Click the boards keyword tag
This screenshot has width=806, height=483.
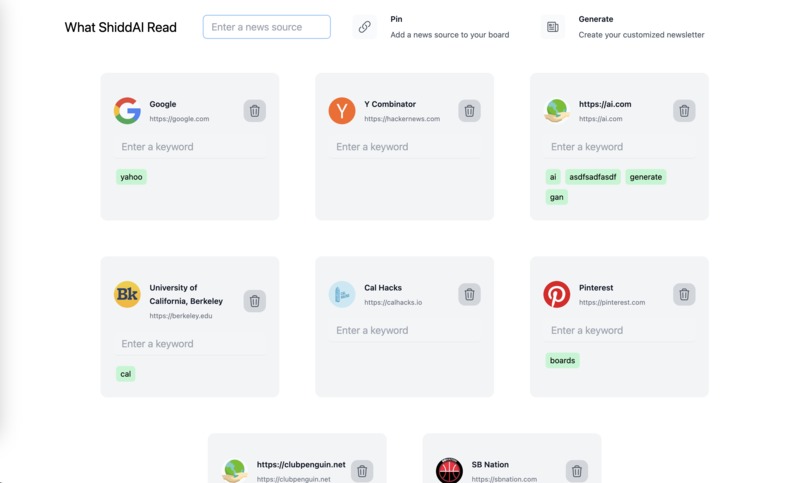562,360
